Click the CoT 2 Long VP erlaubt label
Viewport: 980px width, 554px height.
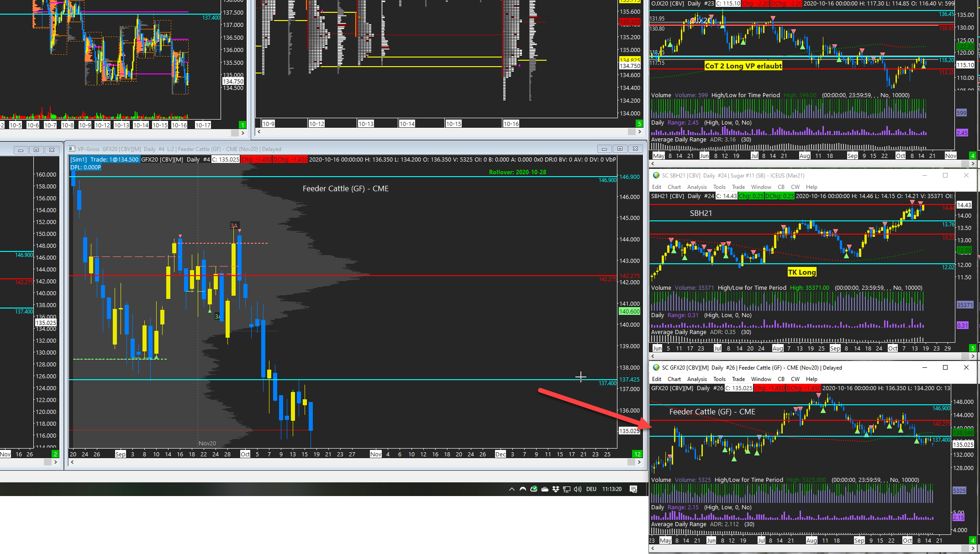(743, 66)
